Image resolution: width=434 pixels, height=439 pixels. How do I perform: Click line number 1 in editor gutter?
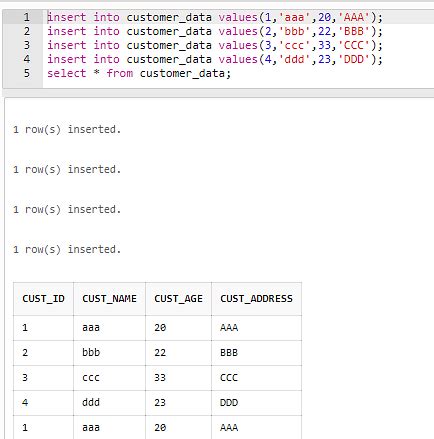[x=27, y=17]
